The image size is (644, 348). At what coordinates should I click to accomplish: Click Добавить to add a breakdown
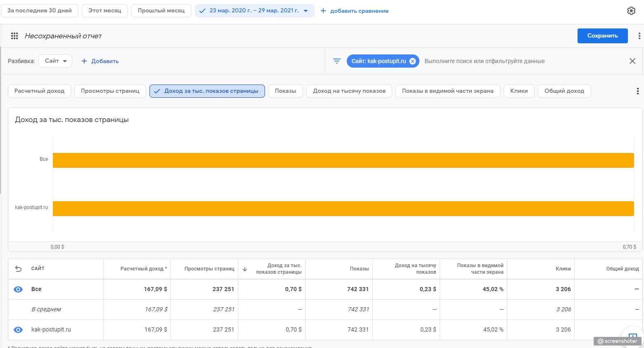tap(100, 61)
